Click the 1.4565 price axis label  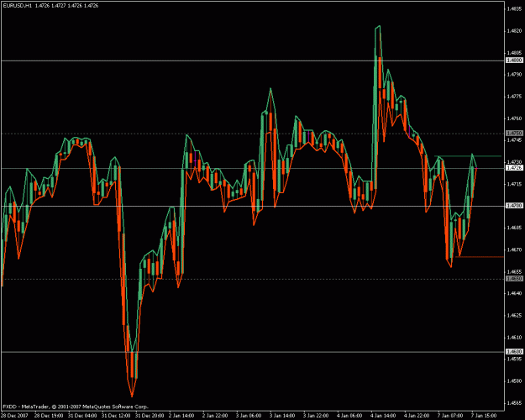point(514,403)
